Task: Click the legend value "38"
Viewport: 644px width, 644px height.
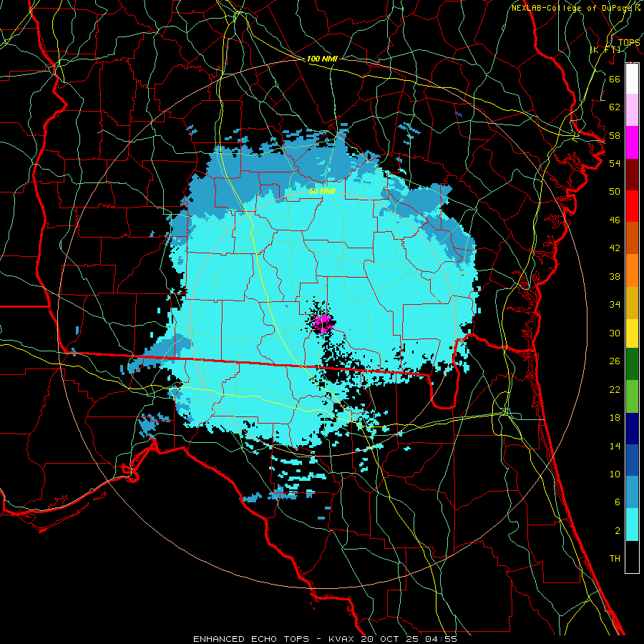Action: 615,276
